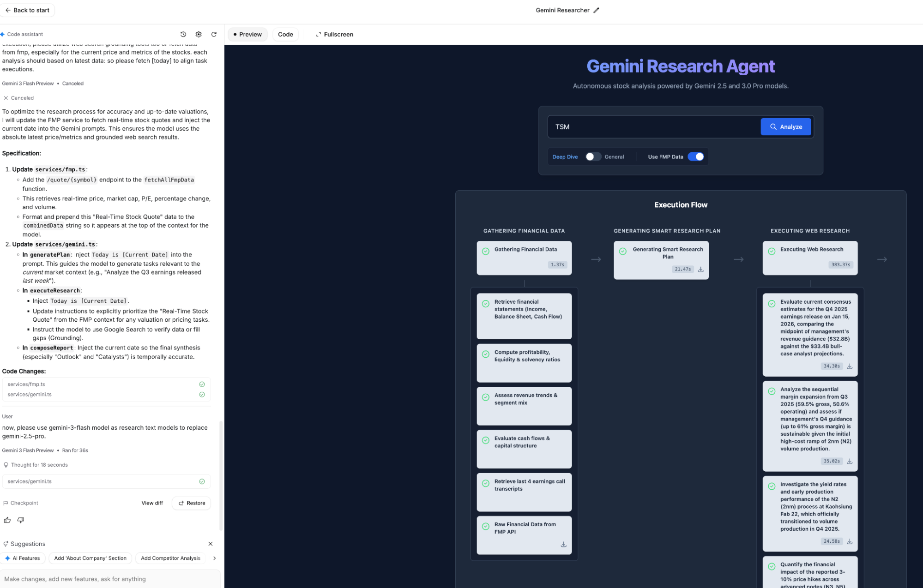Click the reset conversation refresh icon
The height and width of the screenshot is (588, 923).
(214, 34)
